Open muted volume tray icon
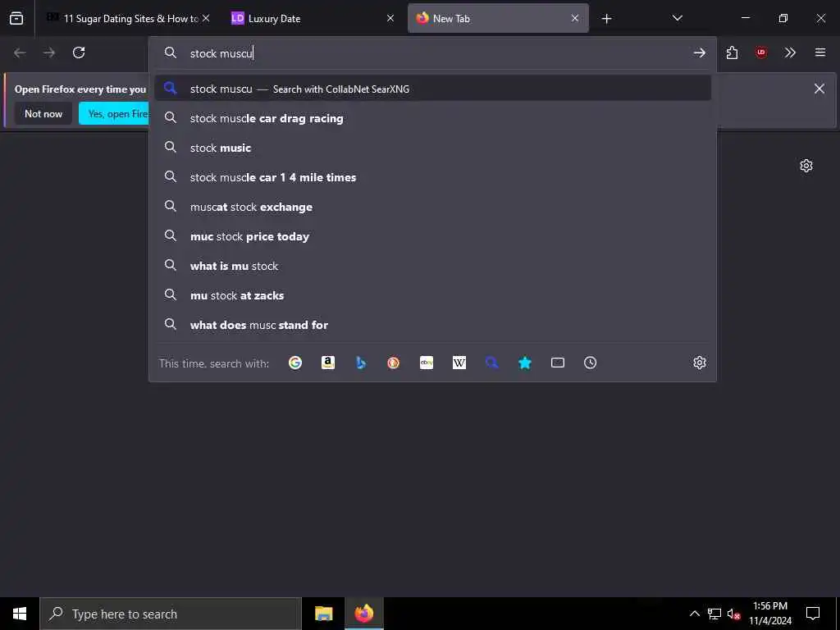Image resolution: width=840 pixels, height=630 pixels. click(x=734, y=614)
